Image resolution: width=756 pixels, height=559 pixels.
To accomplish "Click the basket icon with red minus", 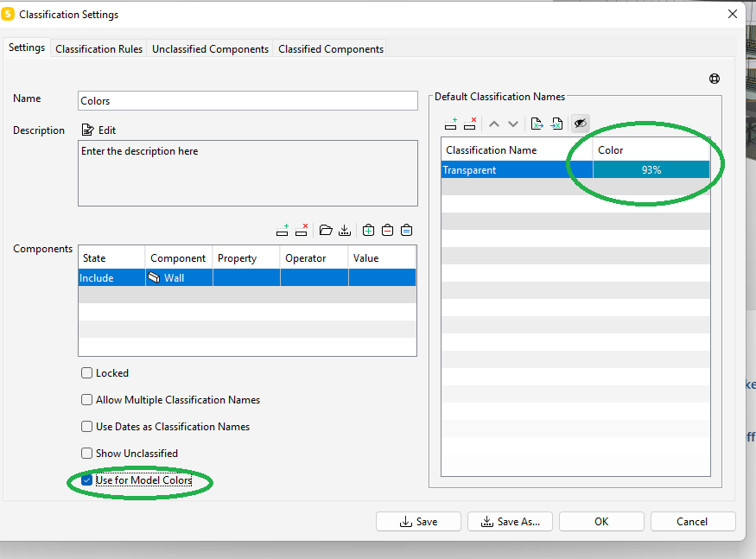I will pos(387,230).
